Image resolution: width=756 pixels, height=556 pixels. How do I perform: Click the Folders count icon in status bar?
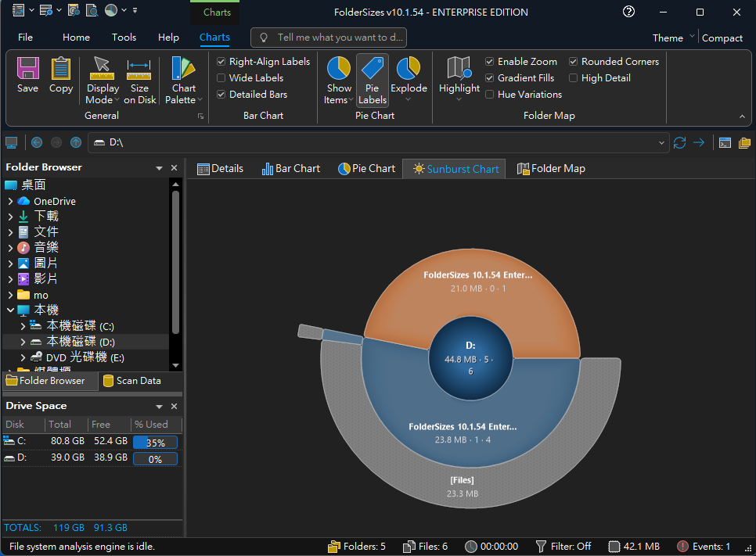point(333,547)
